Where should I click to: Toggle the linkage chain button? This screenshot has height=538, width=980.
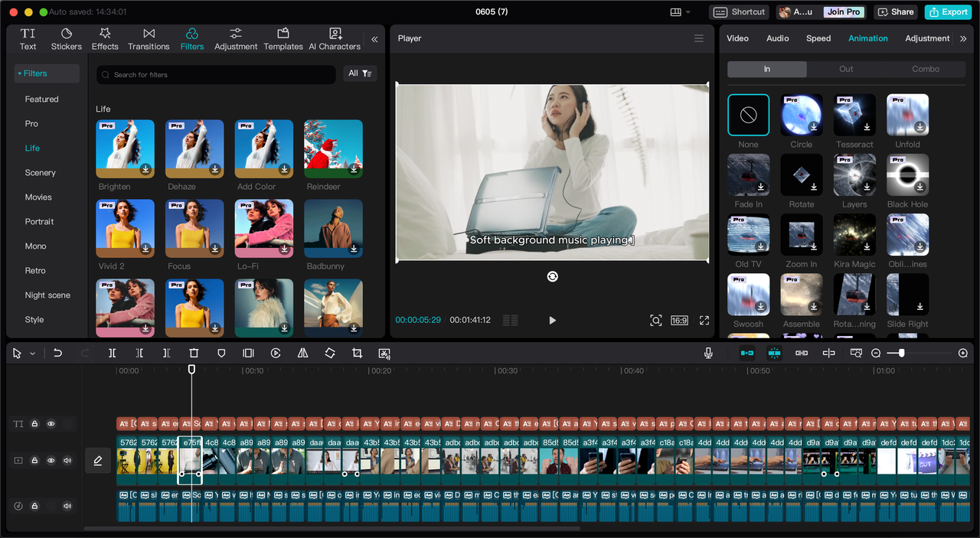[x=802, y=353]
